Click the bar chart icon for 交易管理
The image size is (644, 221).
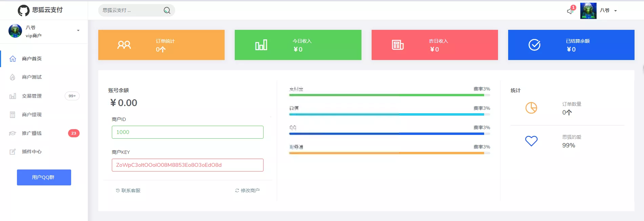click(13, 96)
